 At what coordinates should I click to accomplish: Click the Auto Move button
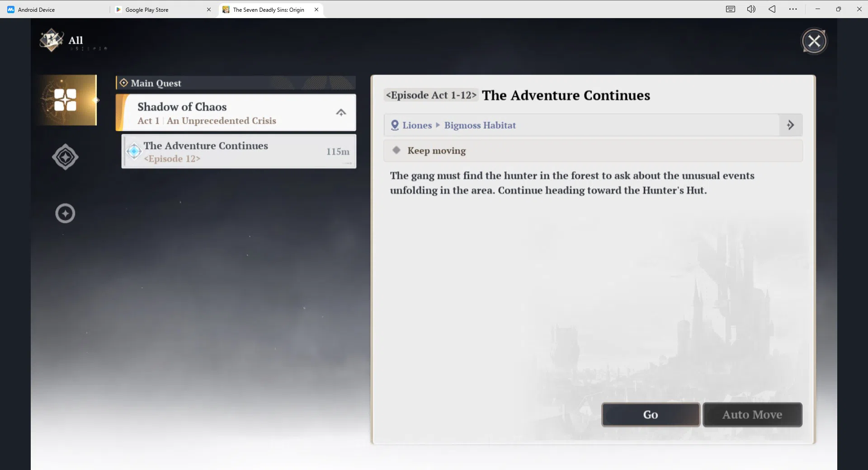[752, 414]
